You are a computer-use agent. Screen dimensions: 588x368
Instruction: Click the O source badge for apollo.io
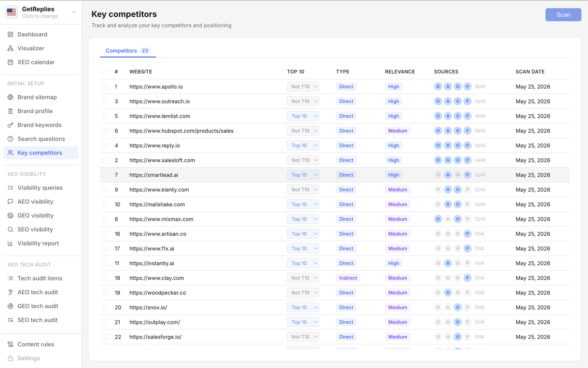[438, 87]
